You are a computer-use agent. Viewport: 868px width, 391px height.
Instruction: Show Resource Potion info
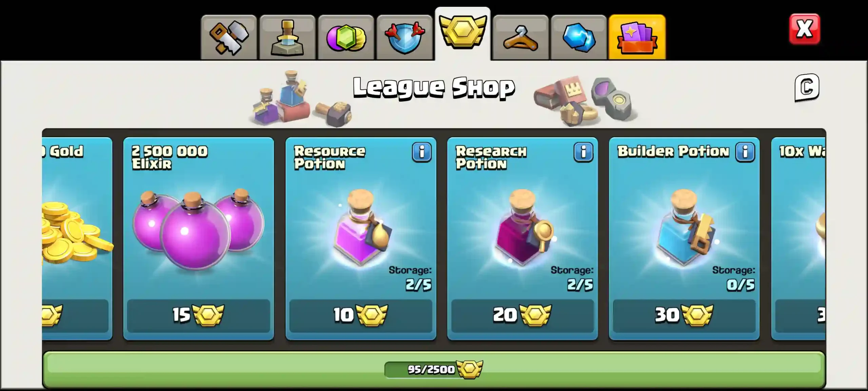pos(422,152)
